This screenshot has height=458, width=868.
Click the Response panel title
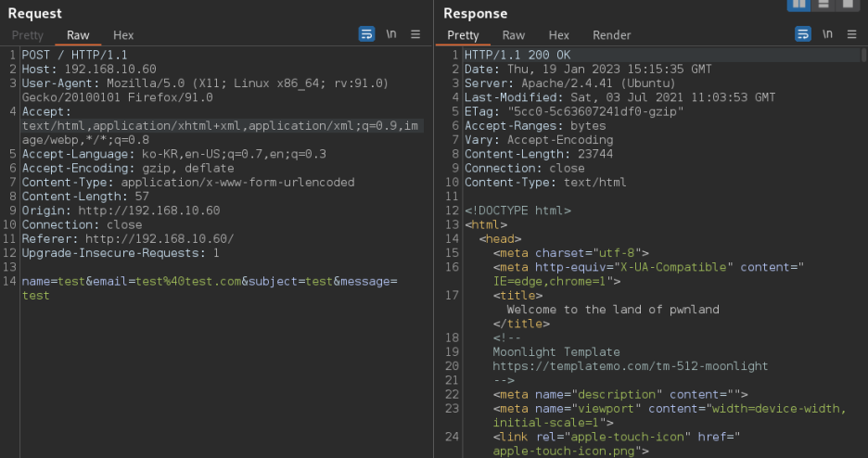coord(475,13)
